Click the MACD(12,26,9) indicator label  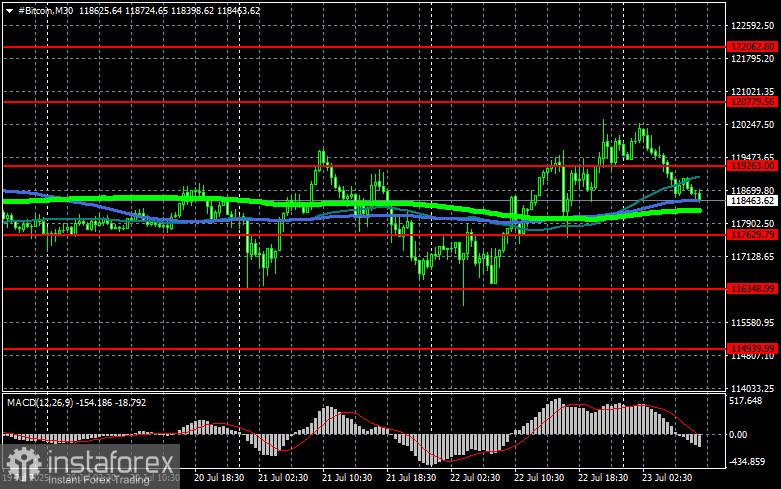tap(39, 402)
